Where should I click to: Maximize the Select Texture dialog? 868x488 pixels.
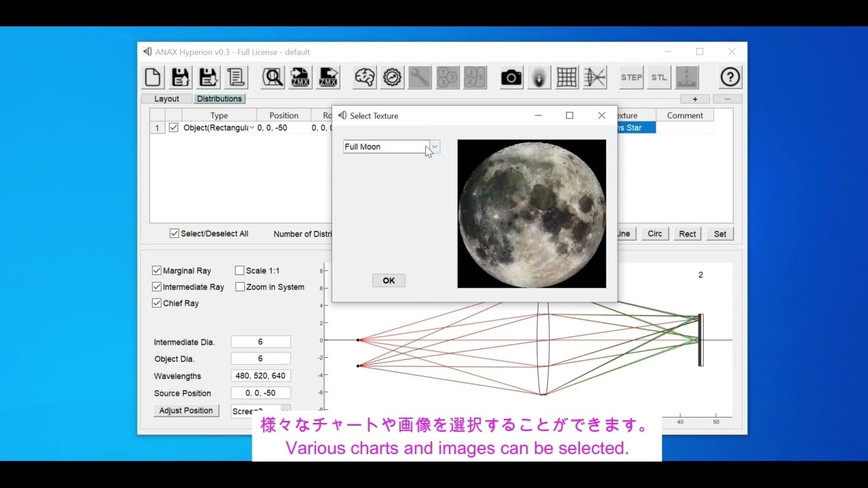pos(570,116)
